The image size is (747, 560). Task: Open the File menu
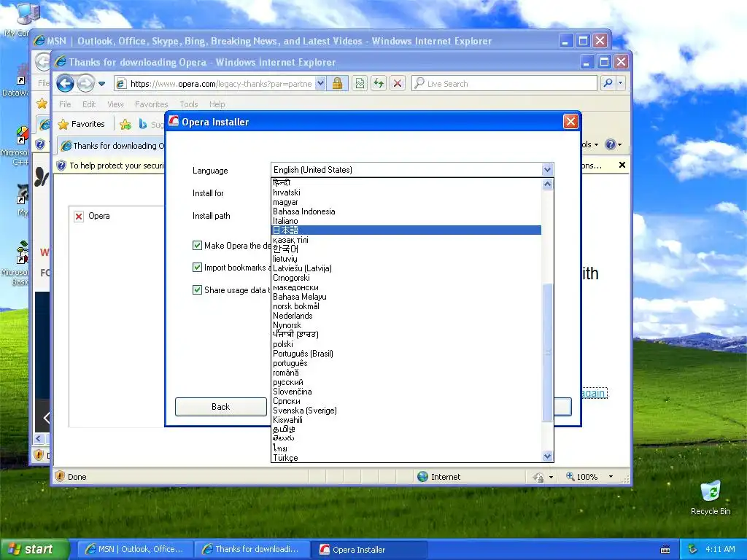pyautogui.click(x=65, y=104)
